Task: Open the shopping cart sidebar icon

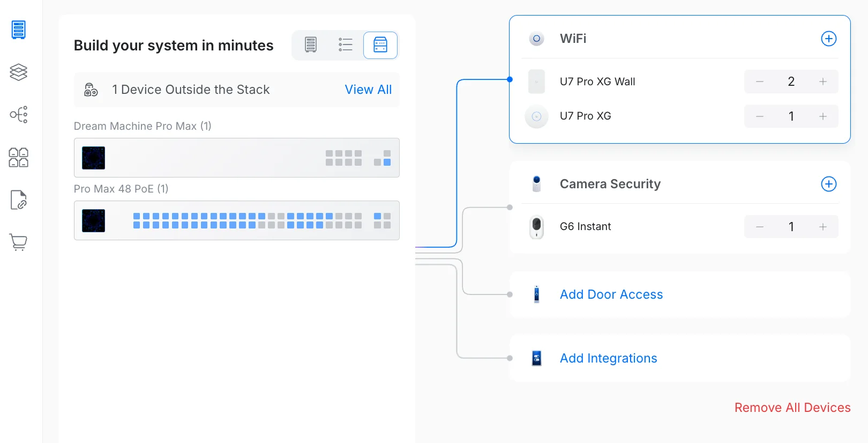Action: click(x=18, y=242)
